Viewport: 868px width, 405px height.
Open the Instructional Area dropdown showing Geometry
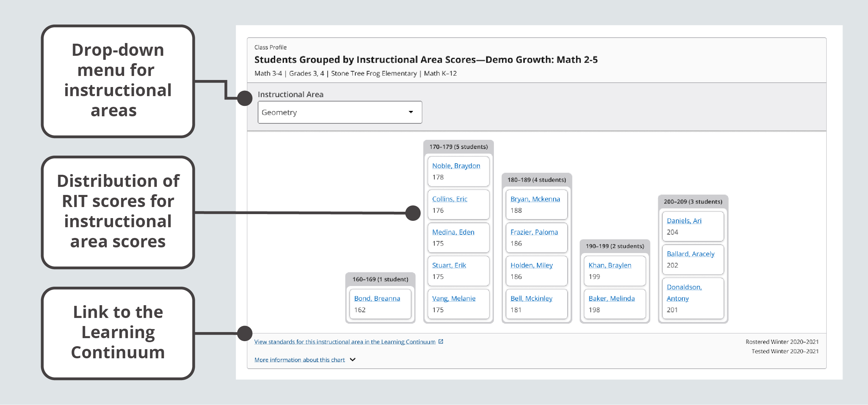pyautogui.click(x=339, y=112)
